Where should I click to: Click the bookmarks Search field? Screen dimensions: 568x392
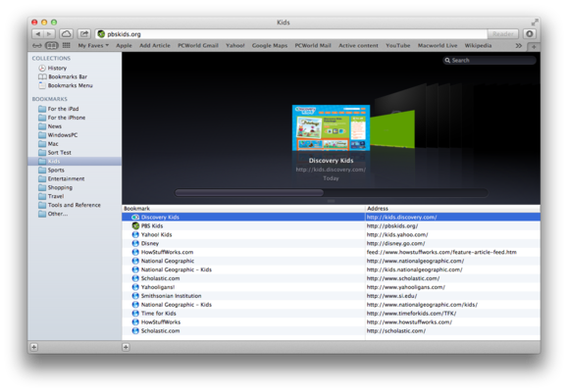(x=490, y=61)
